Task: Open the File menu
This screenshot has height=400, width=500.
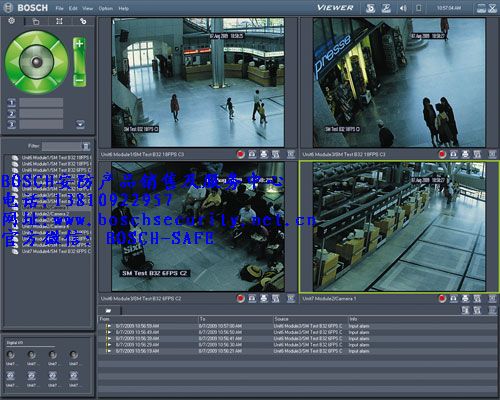Action: (x=59, y=8)
